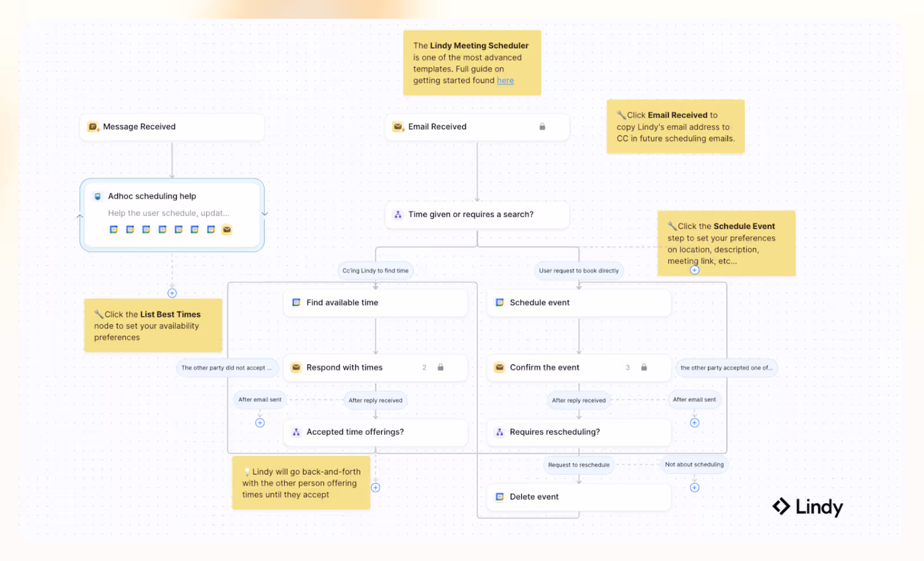Viewport: 924px width, 561px height.
Task: Select User request to book directly branch
Action: tap(579, 271)
